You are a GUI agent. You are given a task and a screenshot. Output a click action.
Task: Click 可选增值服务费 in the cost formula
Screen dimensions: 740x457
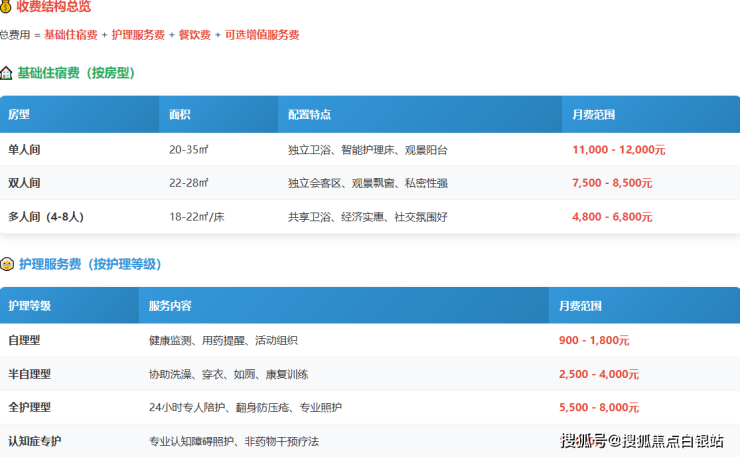[x=262, y=35]
